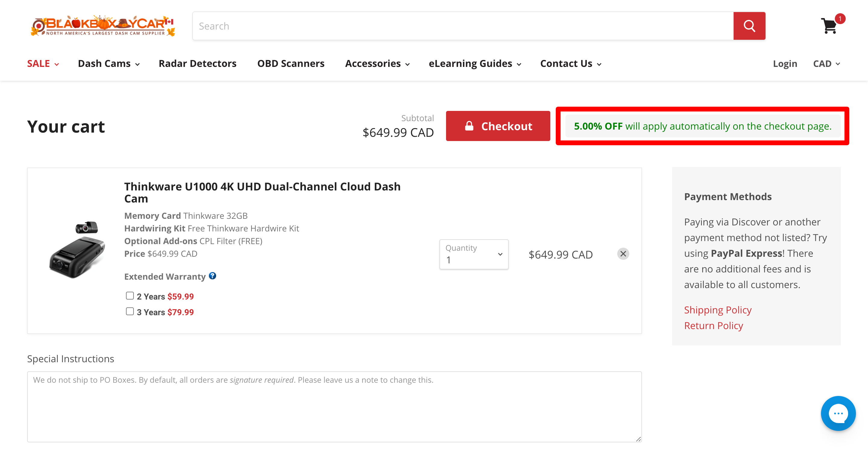Click the U1000 dash cam product image
Image resolution: width=868 pixels, height=449 pixels.
tap(77, 250)
